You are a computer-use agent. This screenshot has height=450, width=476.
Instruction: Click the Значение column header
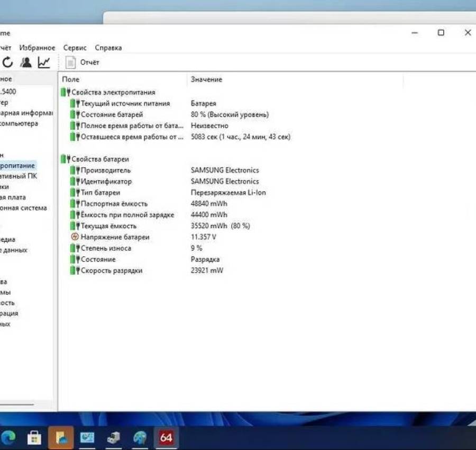206,79
